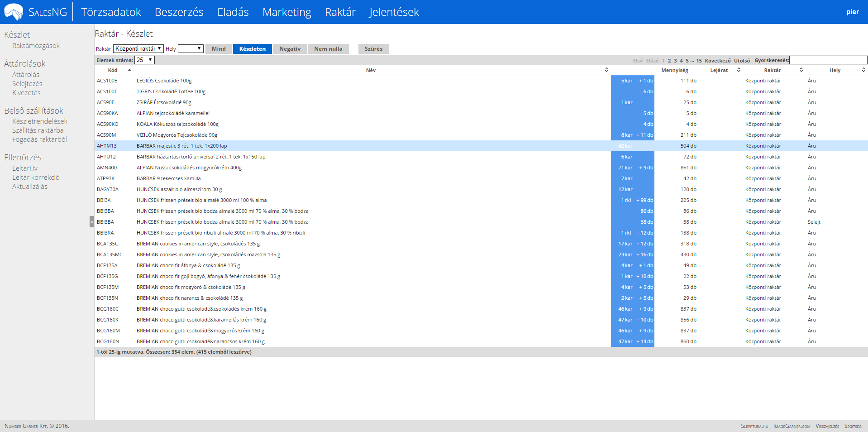Click the Szűrés button
This screenshot has width=868, height=432.
click(373, 49)
